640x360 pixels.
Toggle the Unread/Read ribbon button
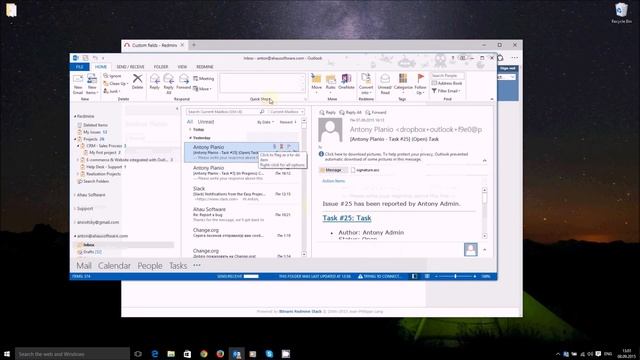[x=384, y=84]
